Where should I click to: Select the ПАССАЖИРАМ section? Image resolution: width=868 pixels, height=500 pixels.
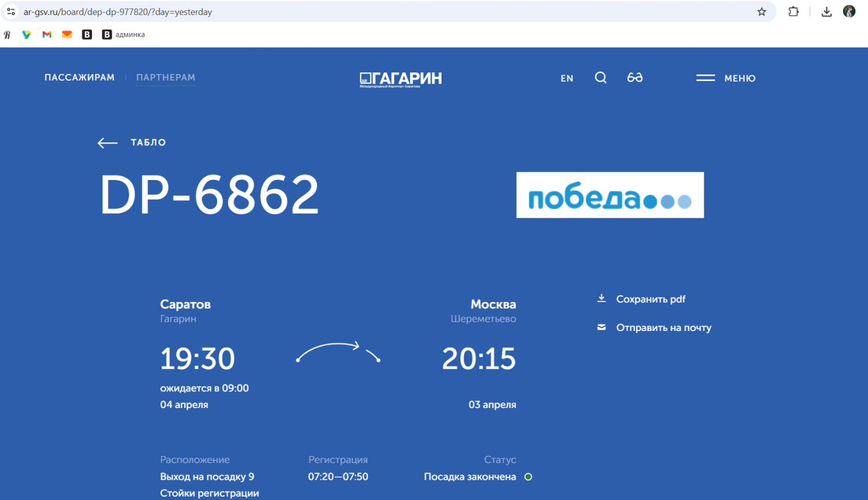[x=79, y=78]
